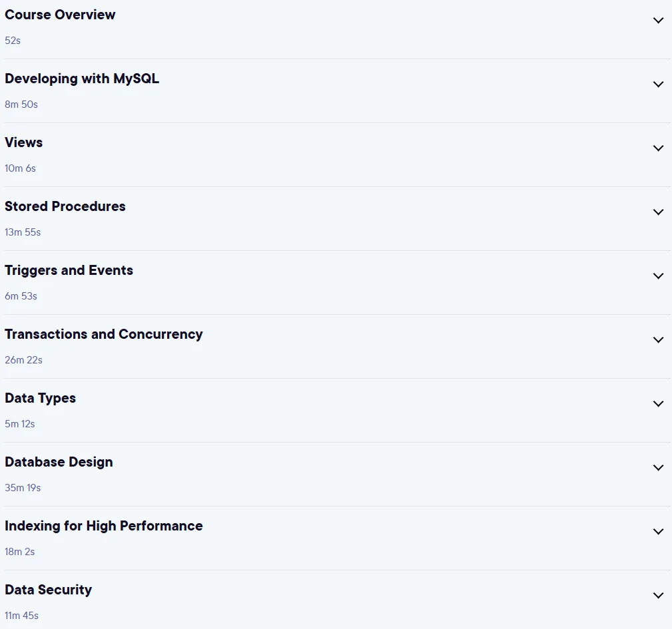This screenshot has height=629, width=672.
Task: Open the Course Overview section title
Action: pos(60,15)
